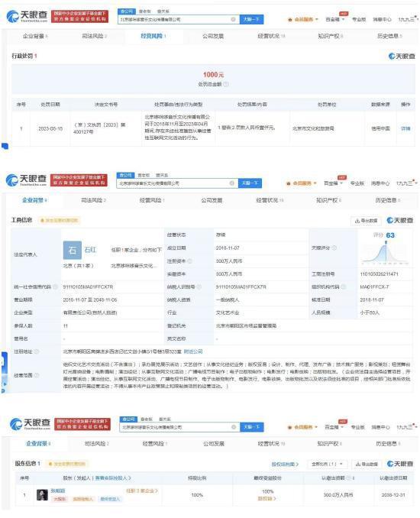Click the info icon next to 经营范围
Image resolution: width=420 pixels, height=518 pixels.
(37, 375)
